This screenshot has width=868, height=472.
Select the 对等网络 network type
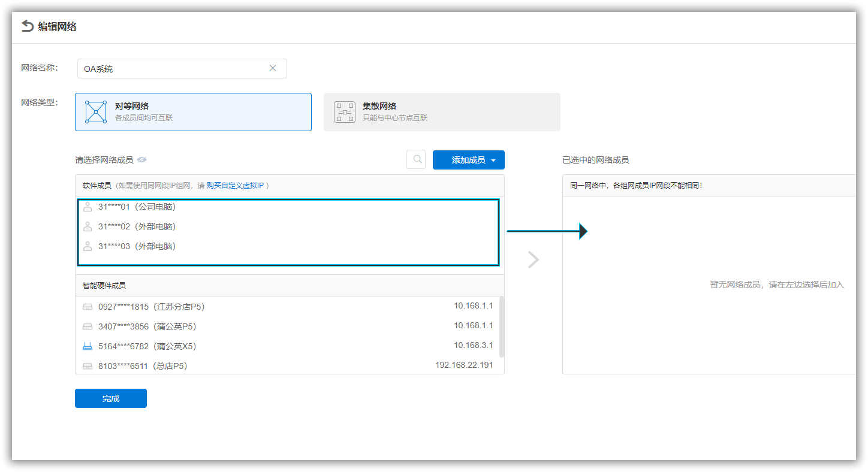click(193, 112)
